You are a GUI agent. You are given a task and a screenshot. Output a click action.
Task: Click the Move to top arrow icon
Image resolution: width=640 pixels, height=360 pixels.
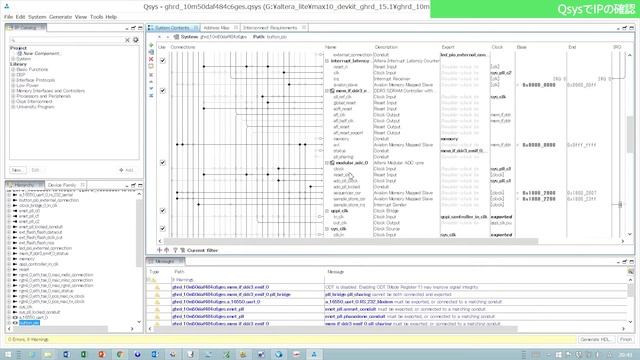(151, 75)
